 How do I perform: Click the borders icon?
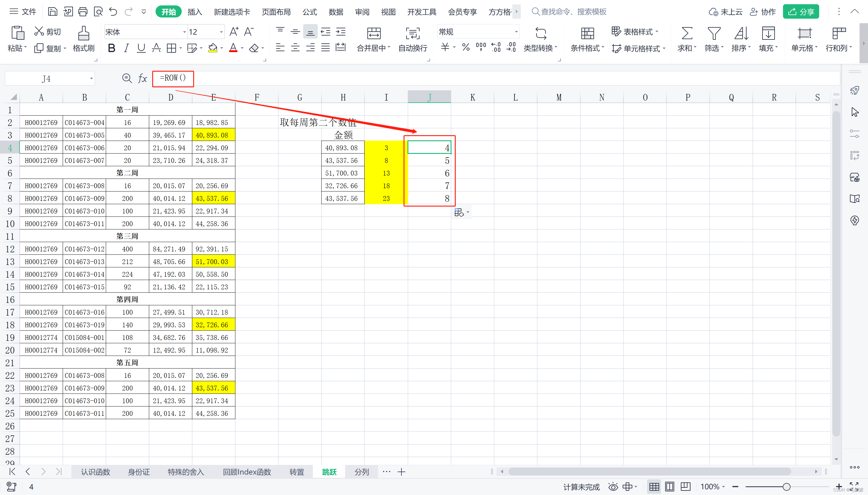click(x=171, y=48)
